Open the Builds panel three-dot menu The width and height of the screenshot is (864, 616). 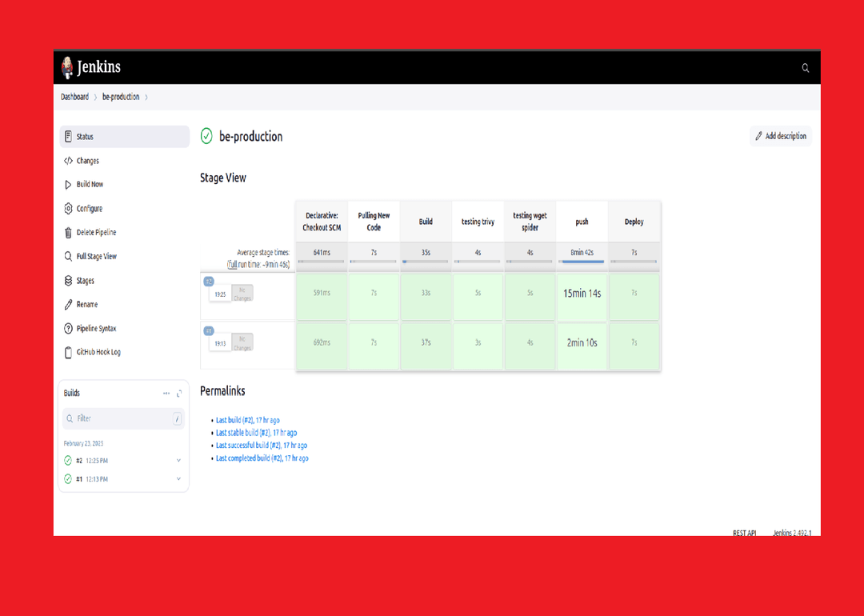click(166, 394)
